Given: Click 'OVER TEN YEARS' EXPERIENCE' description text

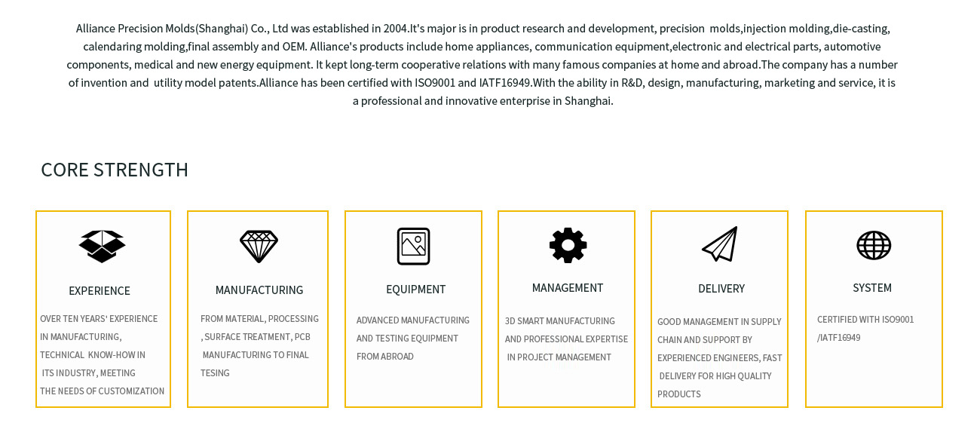Looking at the screenshot, I should [x=99, y=319].
